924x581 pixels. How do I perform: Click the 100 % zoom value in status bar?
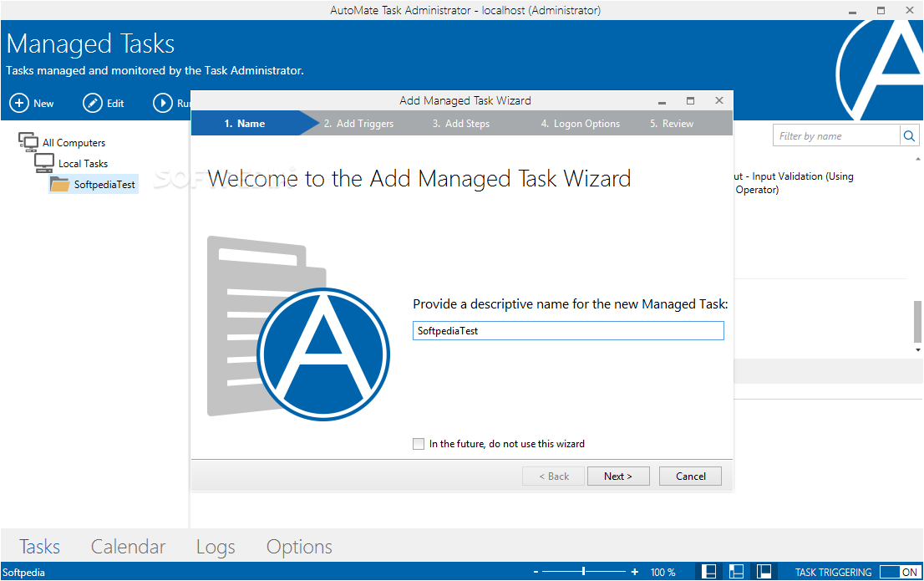click(x=663, y=572)
